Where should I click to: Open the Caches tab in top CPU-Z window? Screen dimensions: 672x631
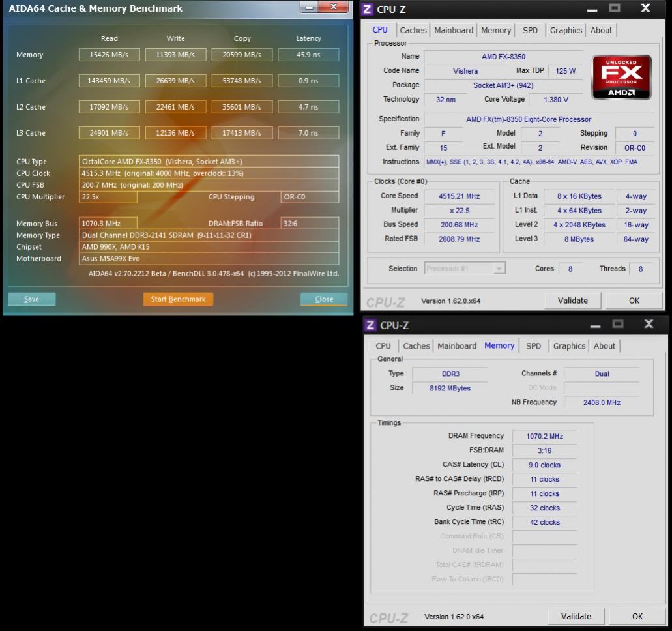click(x=413, y=31)
